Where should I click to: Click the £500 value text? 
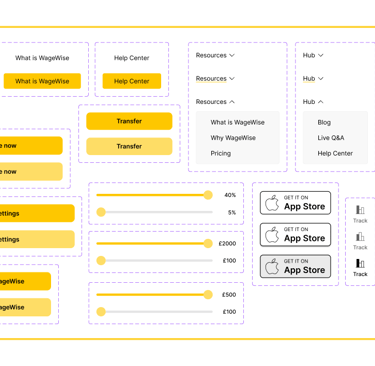tap(229, 295)
